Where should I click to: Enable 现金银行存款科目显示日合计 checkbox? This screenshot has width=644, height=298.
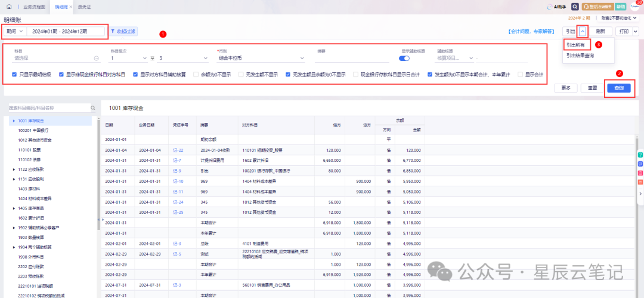pyautogui.click(x=355, y=75)
